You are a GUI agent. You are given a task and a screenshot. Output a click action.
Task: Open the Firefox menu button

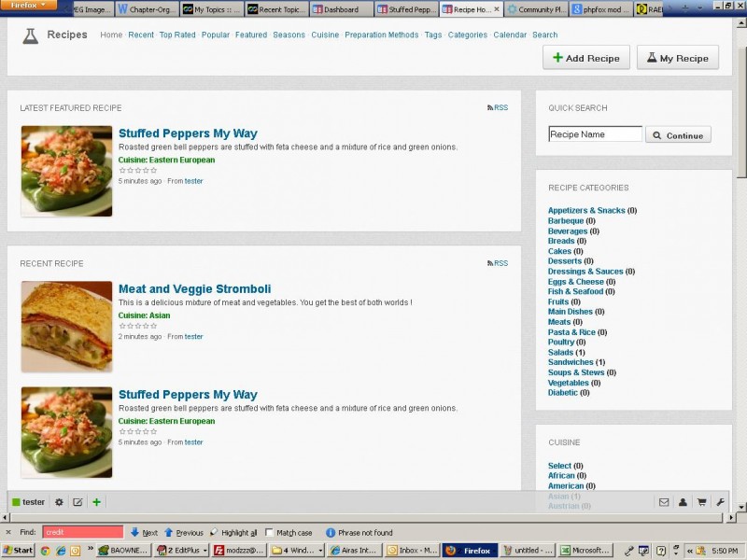[x=29, y=6]
